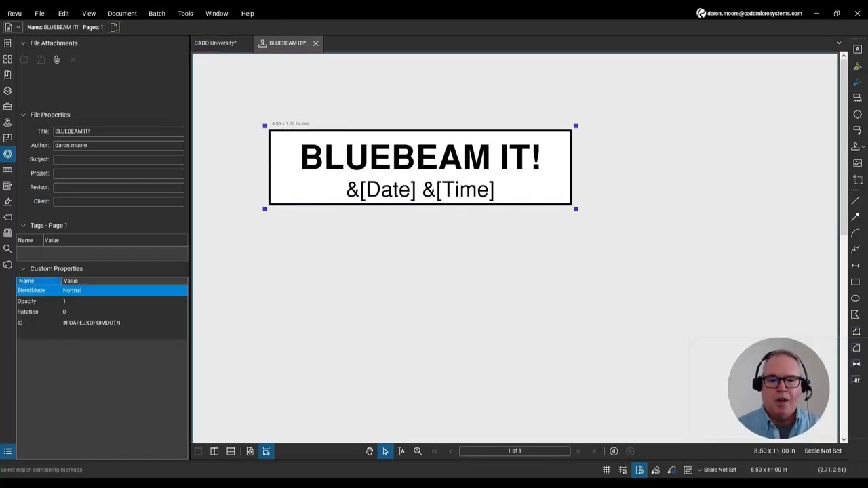
Task: Select the Dimension tool
Action: (x=855, y=266)
